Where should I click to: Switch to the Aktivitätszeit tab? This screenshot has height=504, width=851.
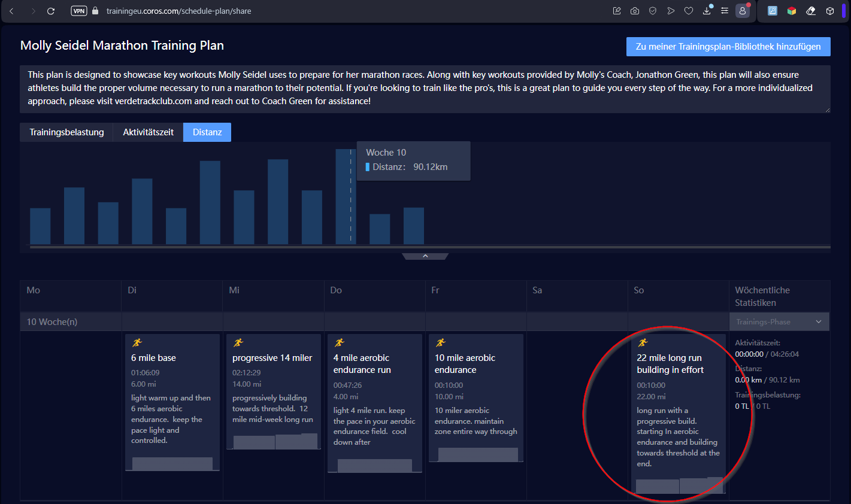[x=148, y=132]
